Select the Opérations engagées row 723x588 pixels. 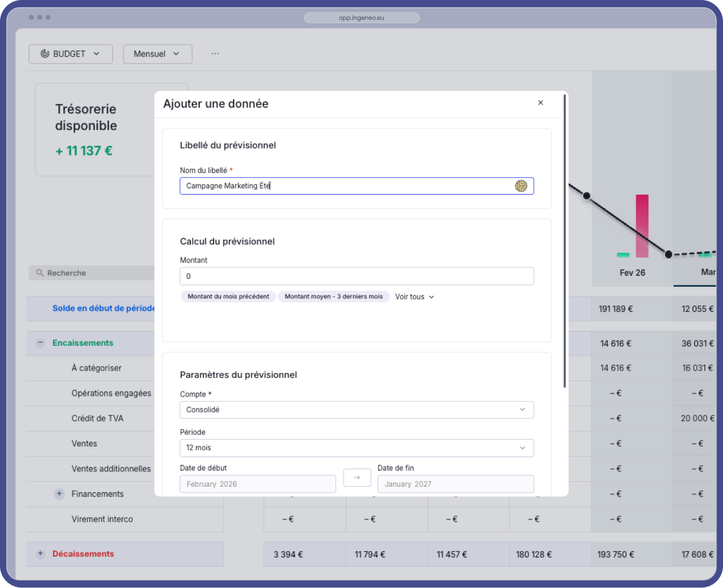pyautogui.click(x=111, y=393)
